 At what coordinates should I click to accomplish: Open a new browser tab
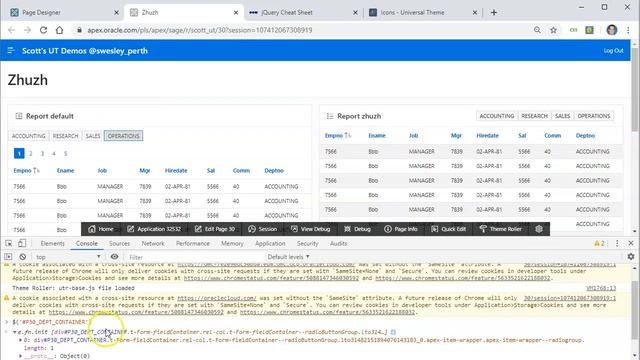pos(494,13)
